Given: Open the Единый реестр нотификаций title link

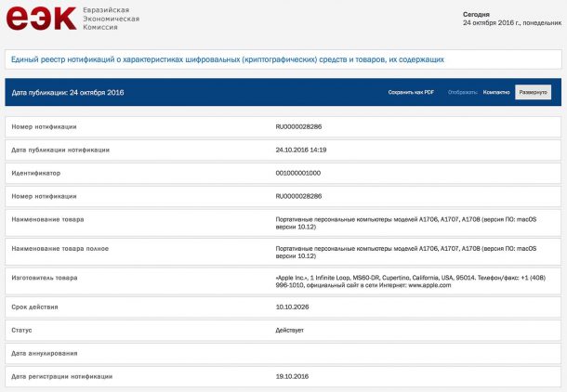Looking at the screenshot, I should [x=227, y=59].
